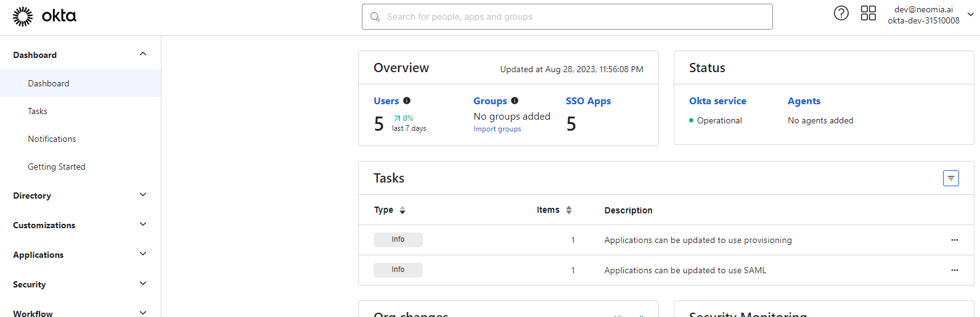Open the SSO Apps link
Image resolution: width=980 pixels, height=317 pixels.
click(x=589, y=101)
